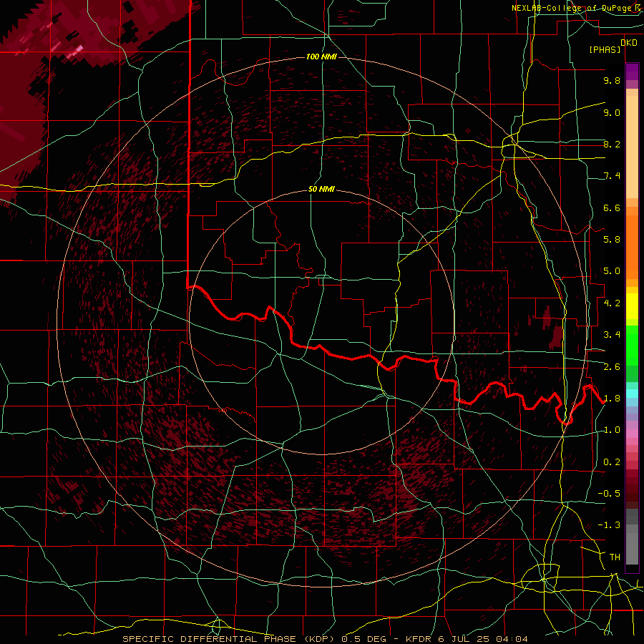This screenshot has width=644, height=644.
Task: Click the bright pink echo core in the northwest
Action: tap(78, 49)
